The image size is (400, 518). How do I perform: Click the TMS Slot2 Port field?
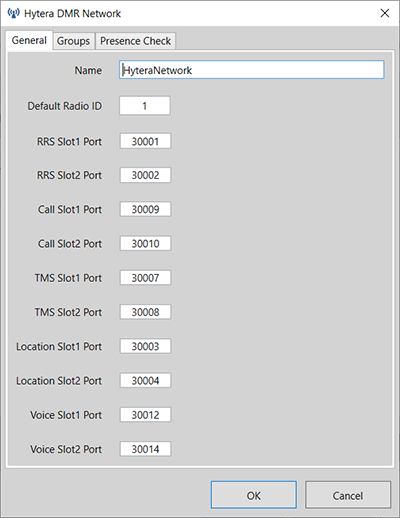(x=145, y=312)
